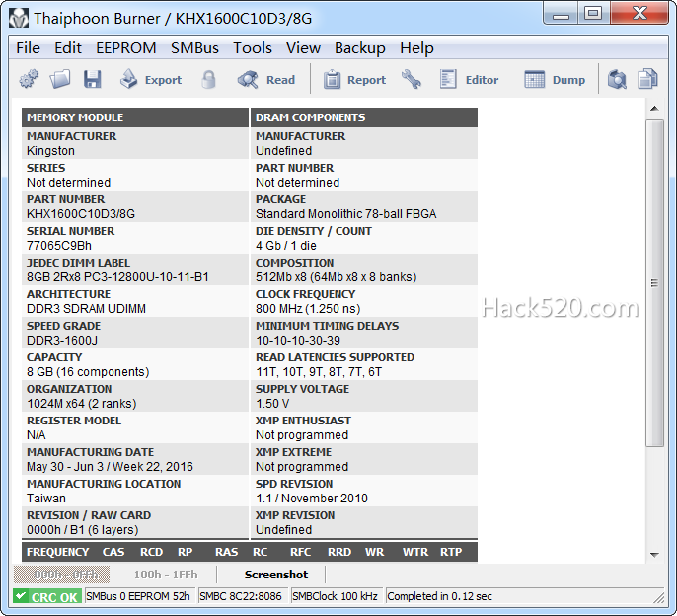This screenshot has height=616, width=677.
Task: Switch to the 000h - 0FFh tab
Action: click(62, 575)
